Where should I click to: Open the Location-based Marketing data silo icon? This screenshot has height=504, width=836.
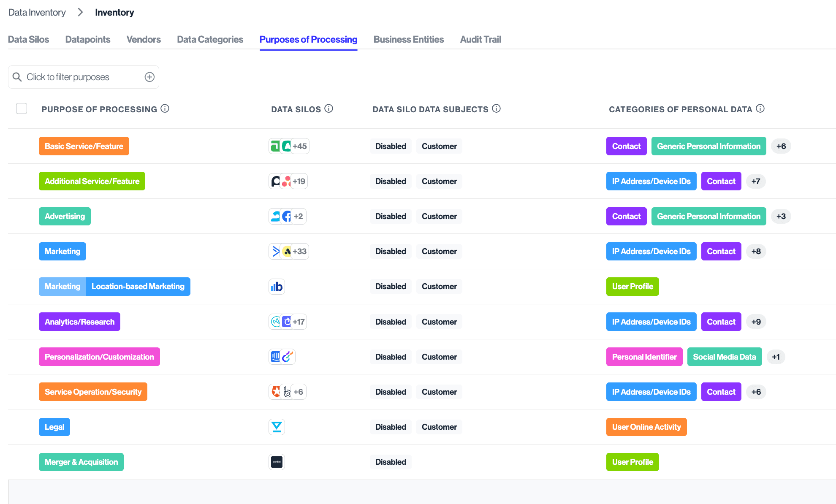click(277, 287)
